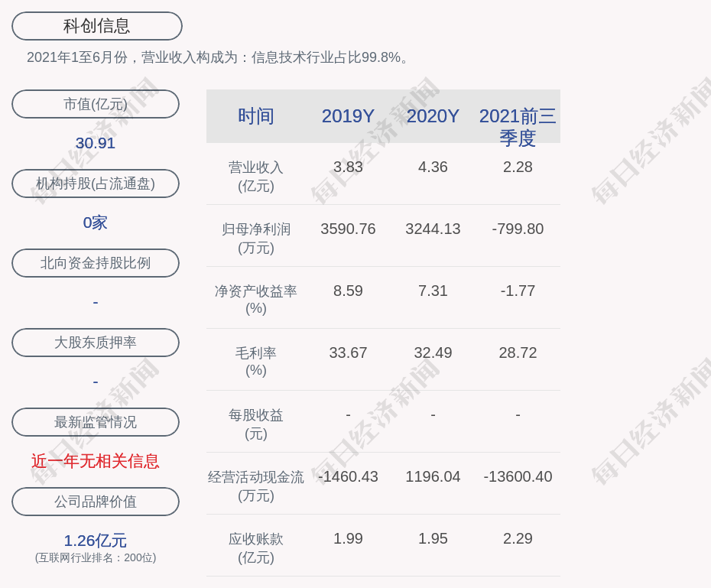Select the 2021年1至6月份 revenue composition sentence
711x588 pixels.
pyautogui.click(x=218, y=57)
